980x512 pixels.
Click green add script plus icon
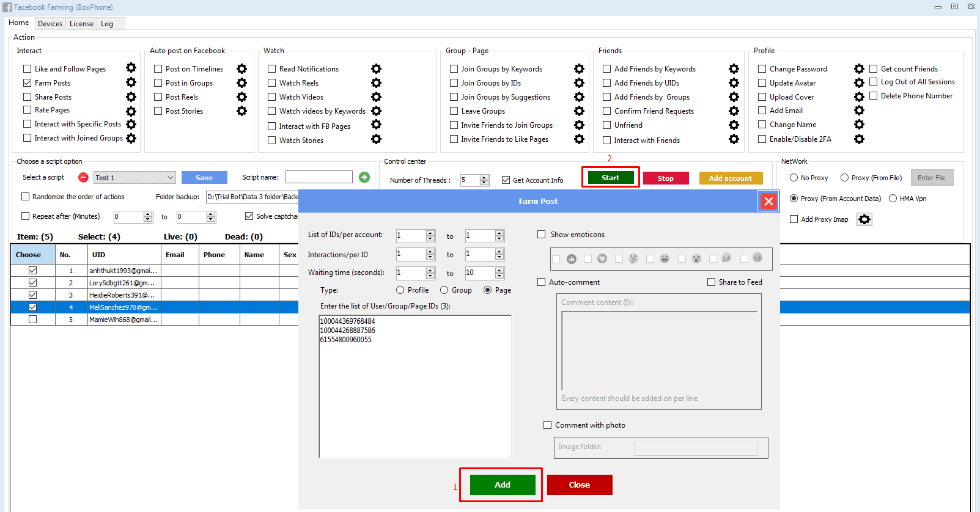tap(364, 177)
